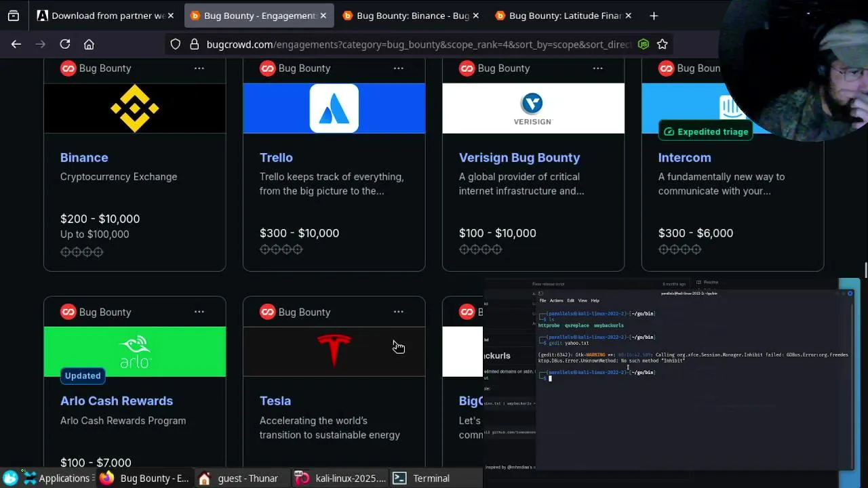
Task: Click the Bugcrowd icon on Binance card
Action: pyautogui.click(x=68, y=68)
